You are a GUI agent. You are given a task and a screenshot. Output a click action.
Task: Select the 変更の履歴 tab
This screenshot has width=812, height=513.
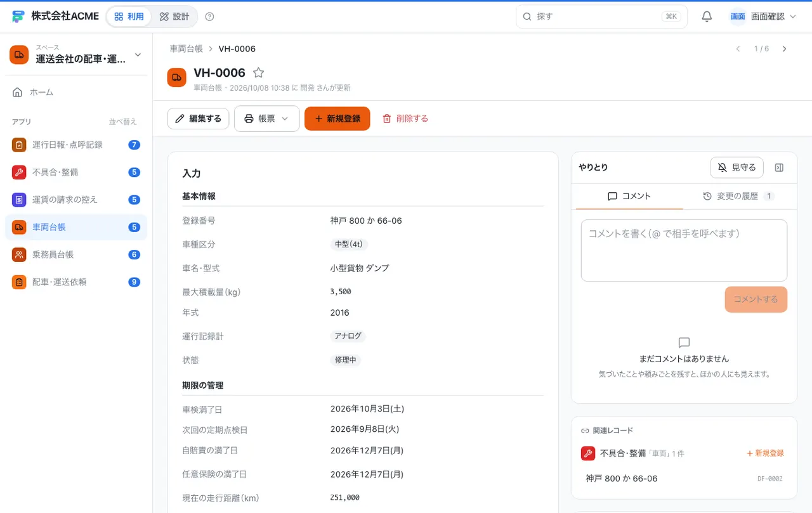(x=738, y=197)
